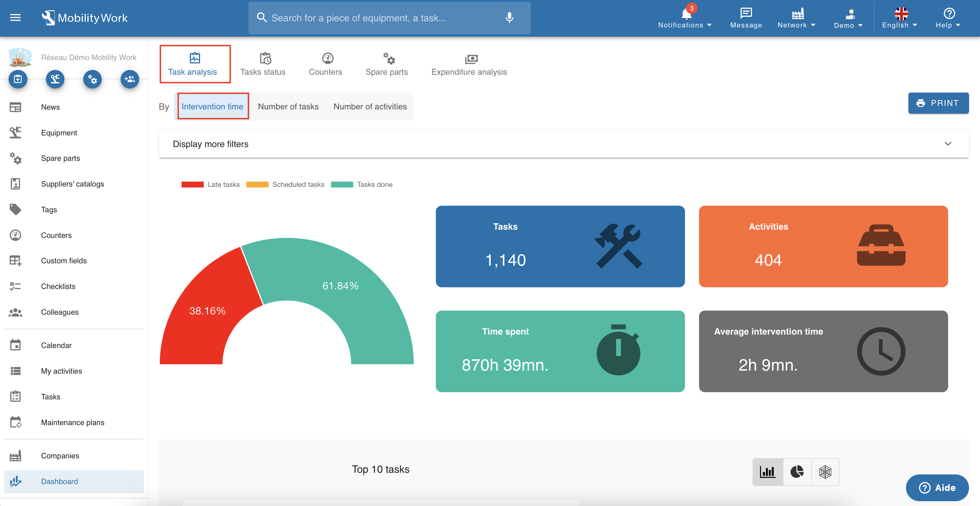
Task: Click the PRINT button
Action: [938, 103]
